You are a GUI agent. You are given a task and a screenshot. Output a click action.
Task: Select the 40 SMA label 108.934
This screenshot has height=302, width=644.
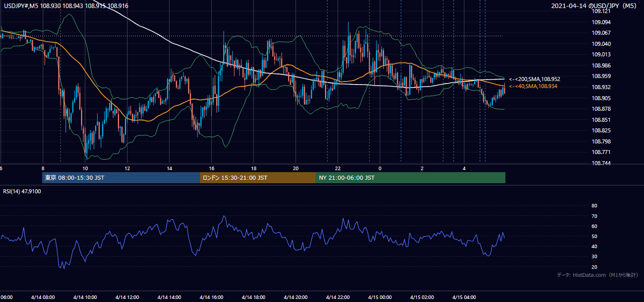coord(534,87)
